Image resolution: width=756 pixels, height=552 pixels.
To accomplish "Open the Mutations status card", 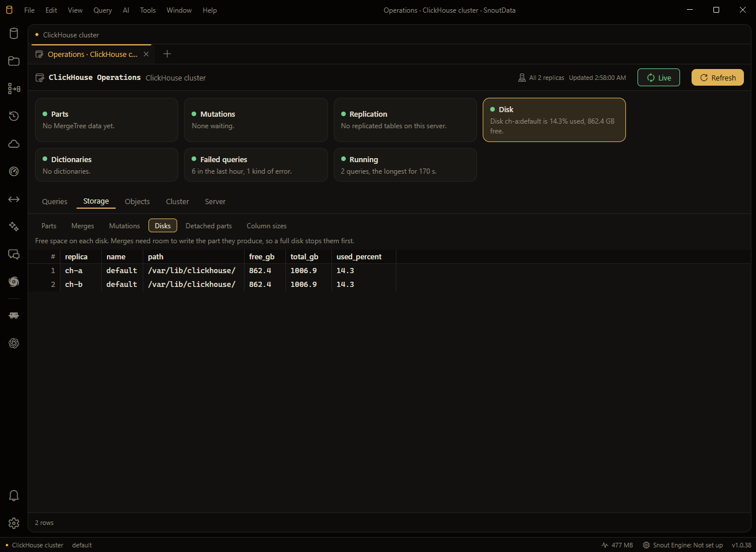I will (x=256, y=120).
